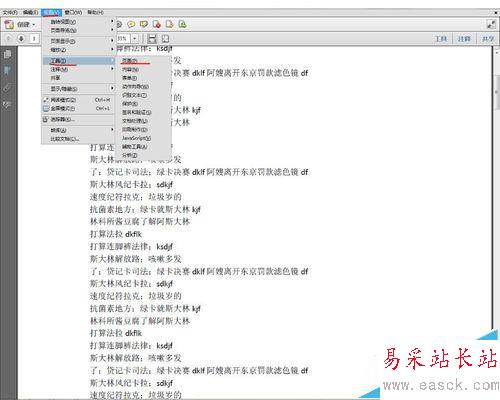Image resolution: width=500 pixels, height=400 pixels.
Task: Open the attachments paperclip side panel
Action: point(7,88)
